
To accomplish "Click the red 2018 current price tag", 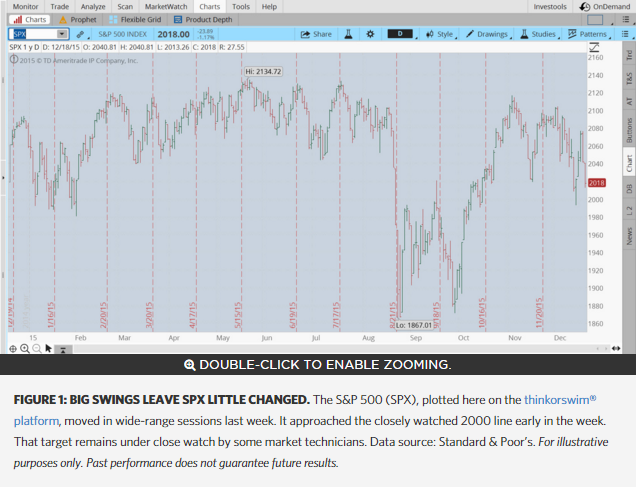I will (596, 183).
